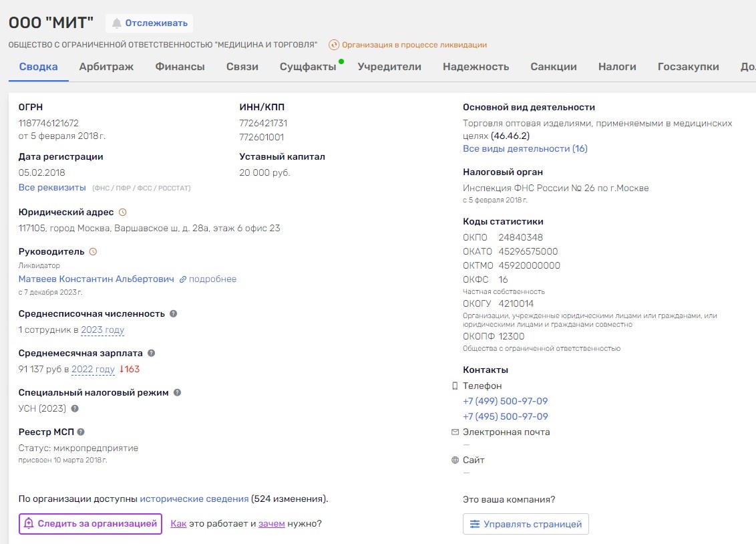756x544 pixels.
Task: Click the подробнее link
Action: click(212, 279)
